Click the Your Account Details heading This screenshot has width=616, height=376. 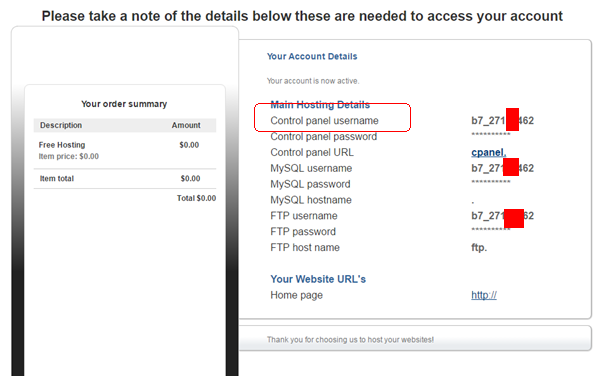pos(312,57)
